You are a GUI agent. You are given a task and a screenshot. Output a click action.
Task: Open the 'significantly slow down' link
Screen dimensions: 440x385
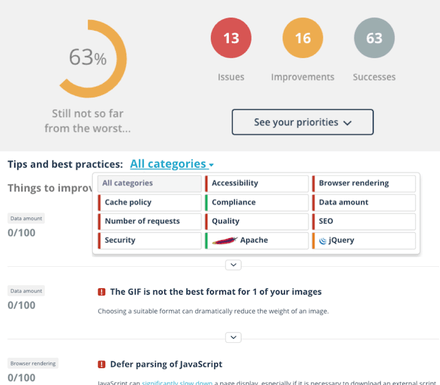coord(177,383)
